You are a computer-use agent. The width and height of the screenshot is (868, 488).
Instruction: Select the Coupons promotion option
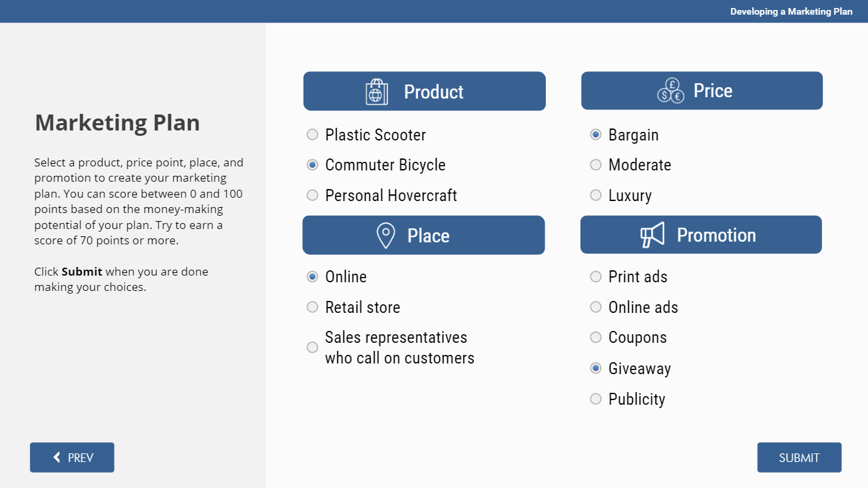click(596, 338)
